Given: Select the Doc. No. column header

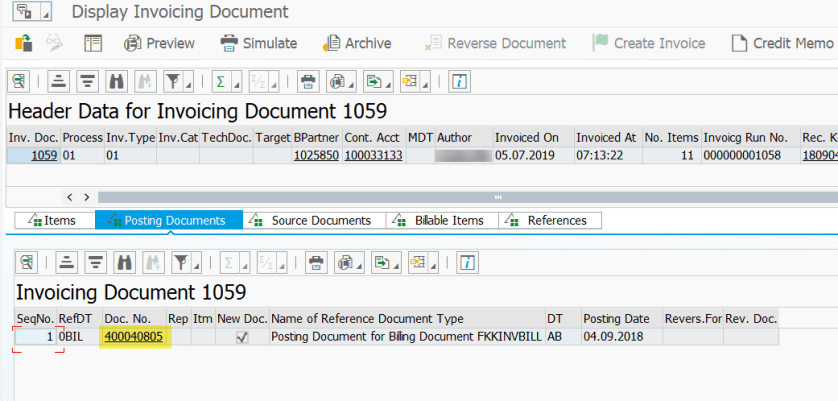Looking at the screenshot, I should point(134,319).
